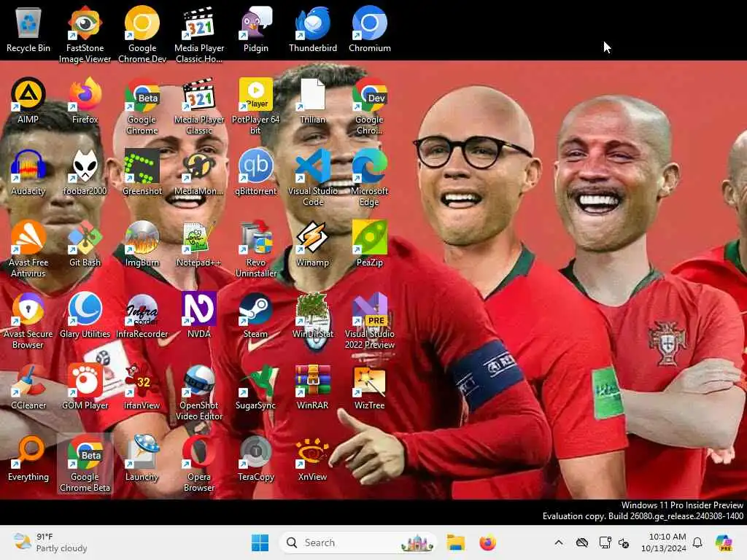Open GOM Player icon
This screenshot has width=747, height=560.
pyautogui.click(x=85, y=386)
